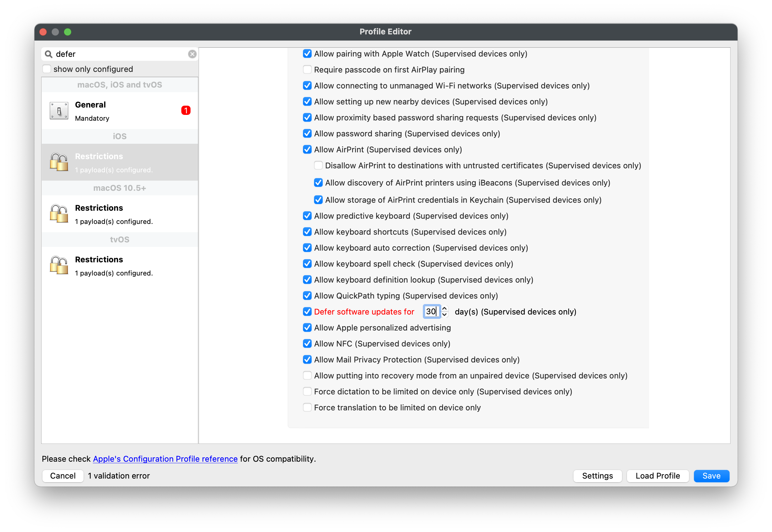Viewport: 772px width, 532px height.
Task: Clear the 'defer' search text
Action: coord(192,54)
